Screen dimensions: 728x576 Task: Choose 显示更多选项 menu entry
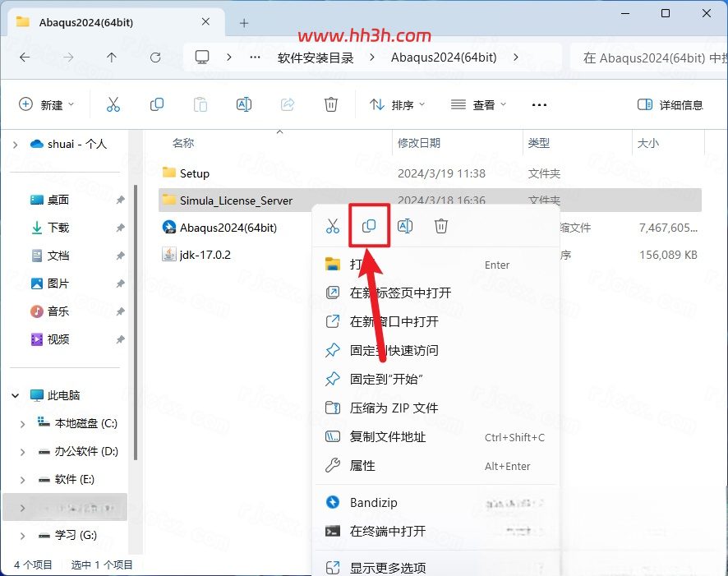pos(435,567)
